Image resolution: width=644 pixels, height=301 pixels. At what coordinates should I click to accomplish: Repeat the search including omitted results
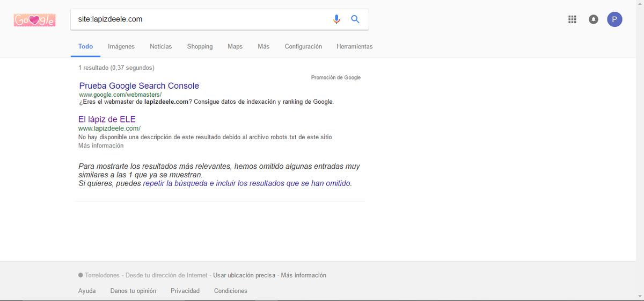pyautogui.click(x=247, y=183)
